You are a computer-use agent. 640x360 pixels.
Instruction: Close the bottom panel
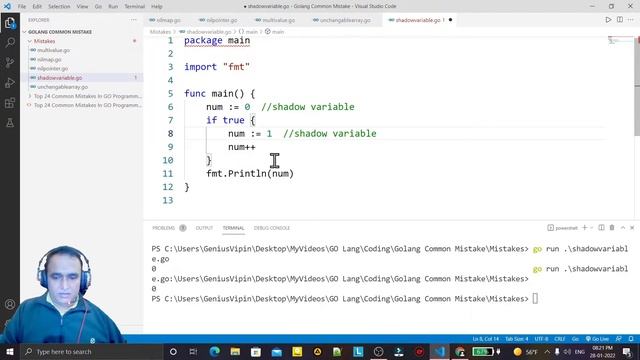[x=632, y=228]
